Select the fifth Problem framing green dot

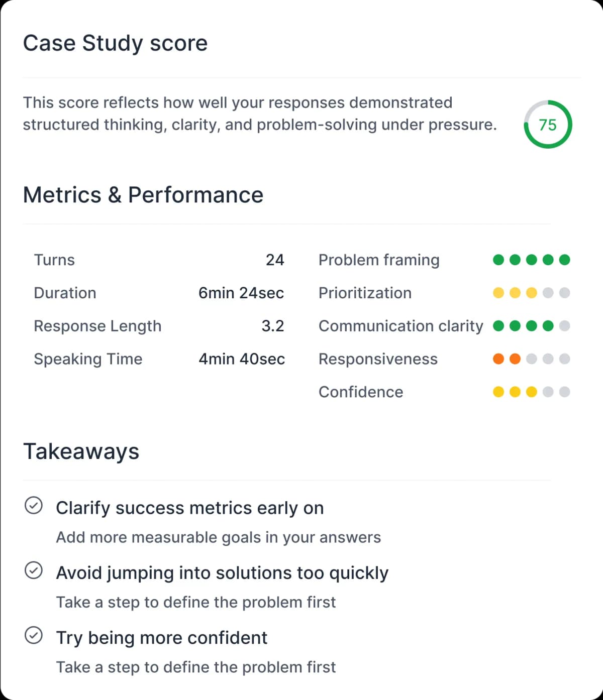click(565, 260)
